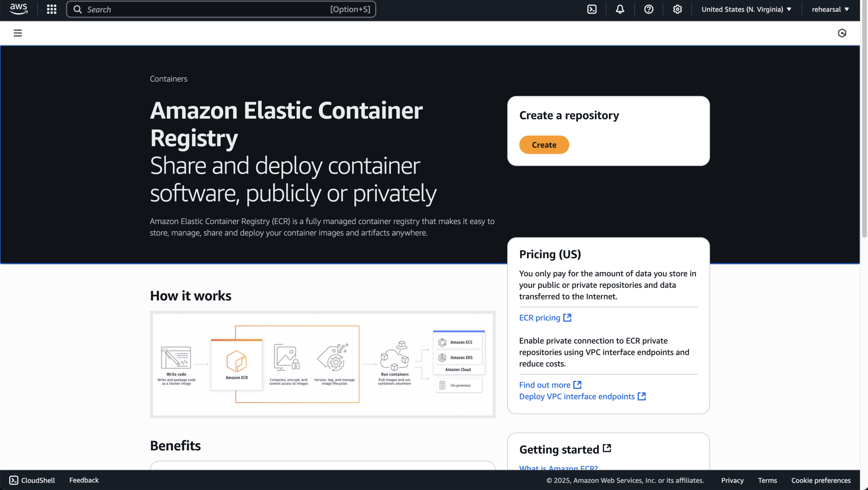Open the Getting started external link icon
868x490 pixels.
click(607, 449)
